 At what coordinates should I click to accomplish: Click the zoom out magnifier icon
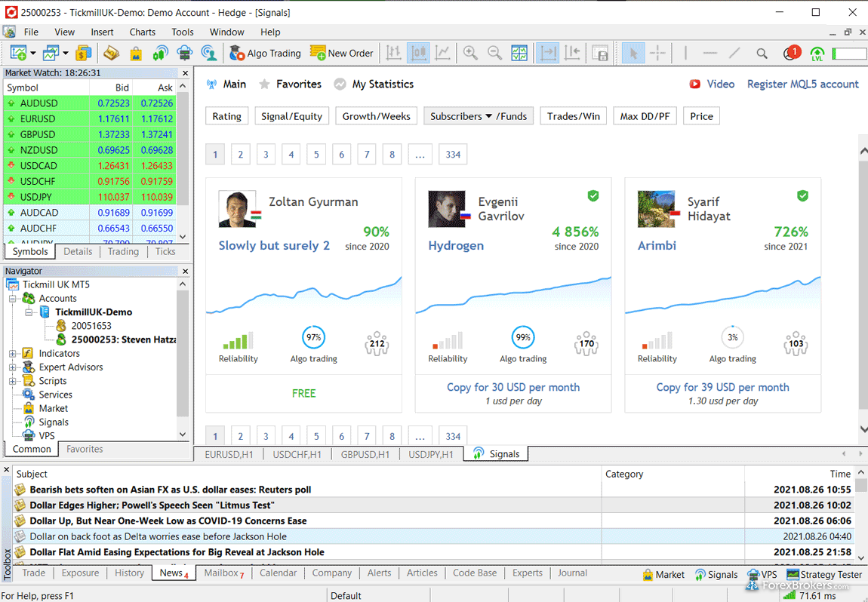coord(494,53)
